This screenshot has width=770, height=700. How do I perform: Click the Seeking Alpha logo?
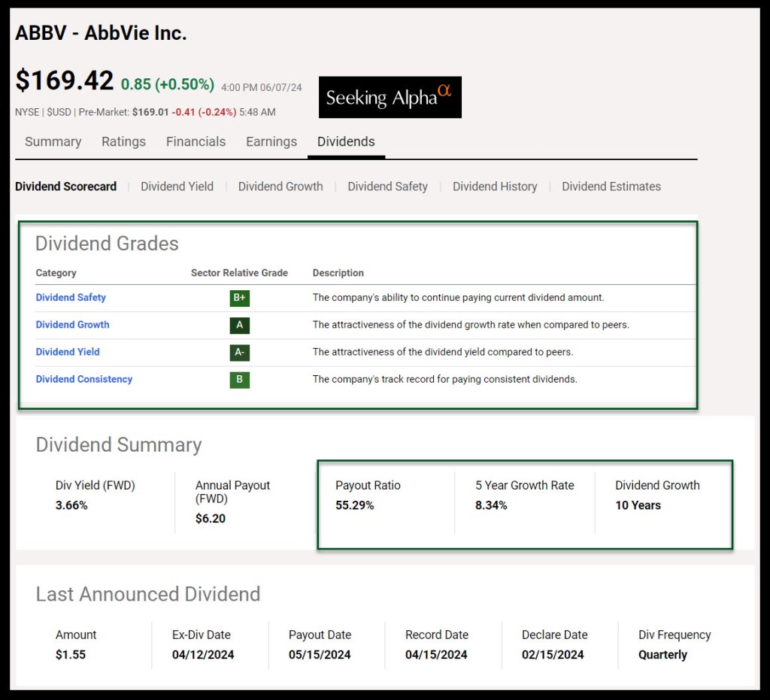[390, 97]
